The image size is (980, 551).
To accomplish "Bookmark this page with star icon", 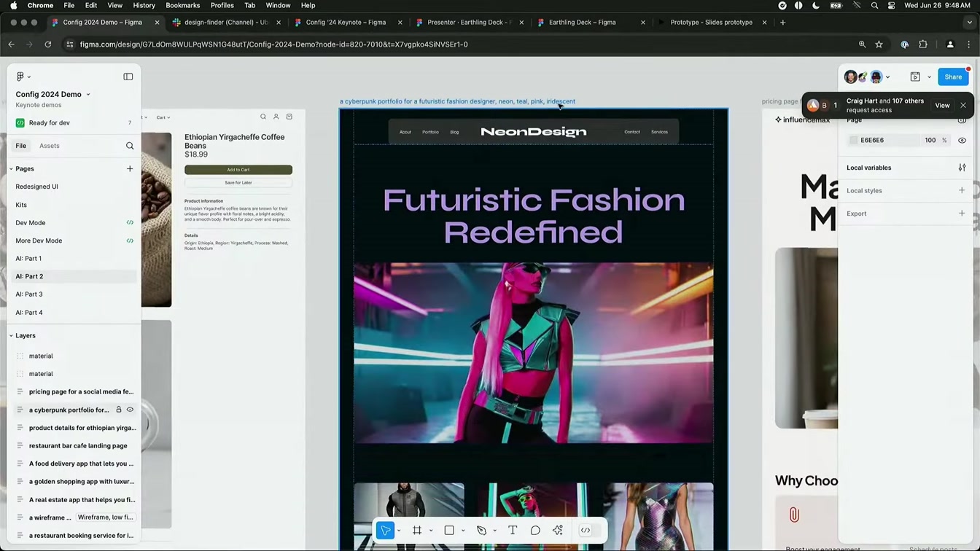I will click(879, 44).
